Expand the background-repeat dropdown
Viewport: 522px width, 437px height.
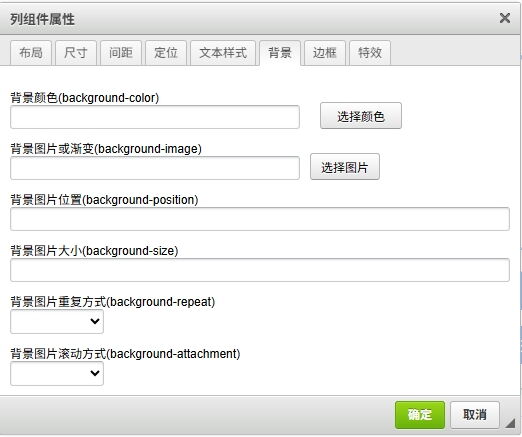[x=57, y=321]
